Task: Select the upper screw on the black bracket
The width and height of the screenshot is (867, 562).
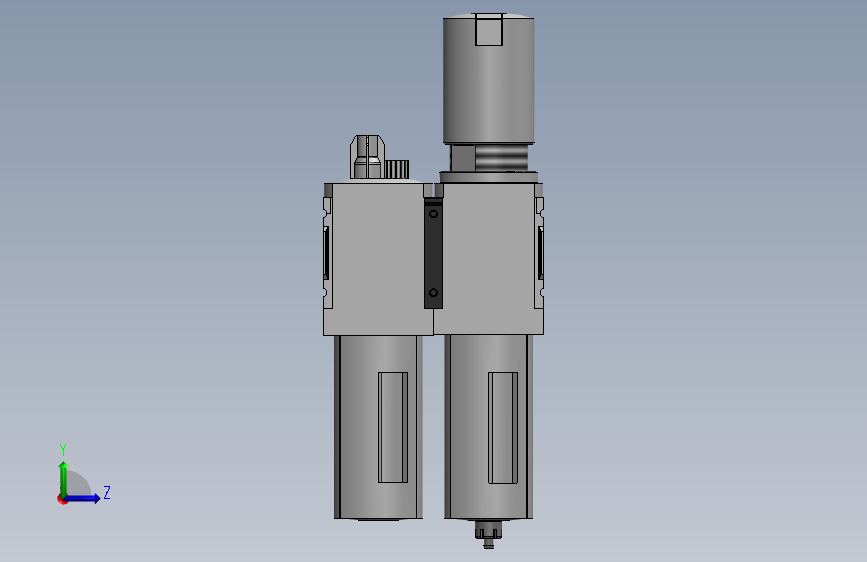Action: pos(434,214)
